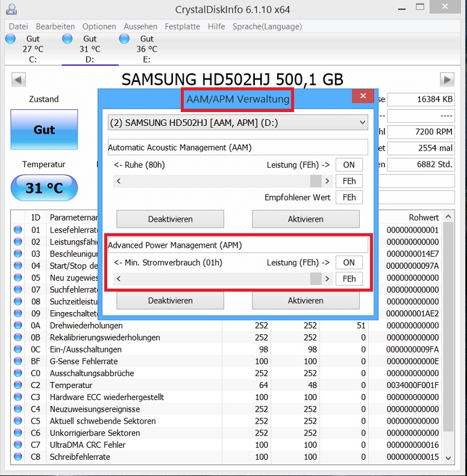
Task: Click AAM slider right arrow toward Leistung
Action: (327, 181)
